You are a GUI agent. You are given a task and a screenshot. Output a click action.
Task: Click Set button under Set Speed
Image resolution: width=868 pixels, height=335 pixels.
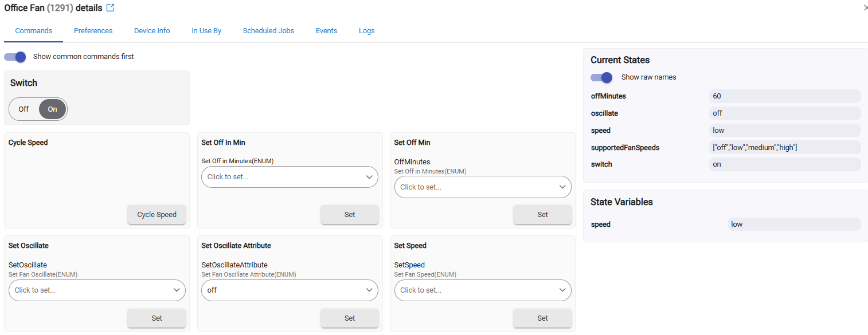coord(542,318)
